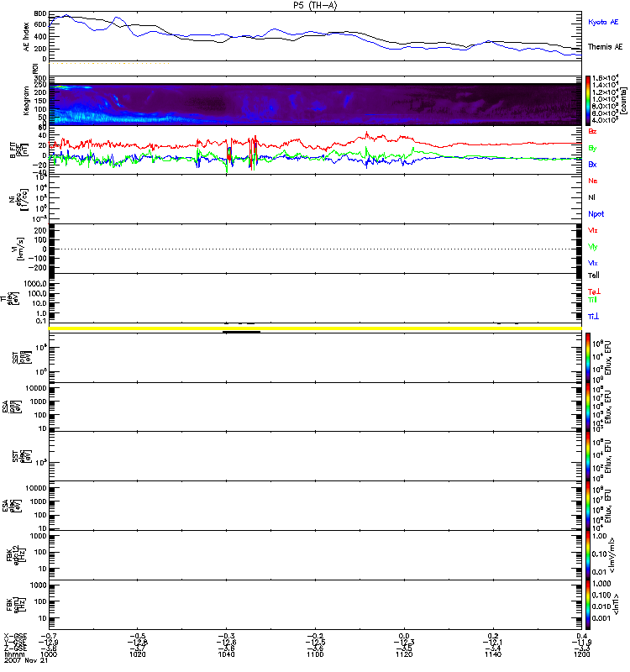Select the red "Bz" legend label

coord(592,132)
